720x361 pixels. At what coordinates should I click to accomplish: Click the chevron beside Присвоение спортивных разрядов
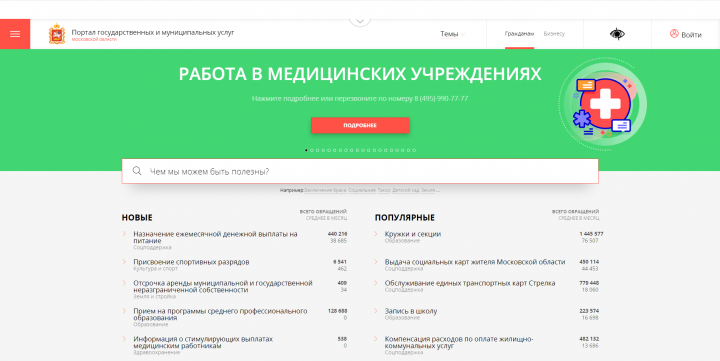point(124,262)
